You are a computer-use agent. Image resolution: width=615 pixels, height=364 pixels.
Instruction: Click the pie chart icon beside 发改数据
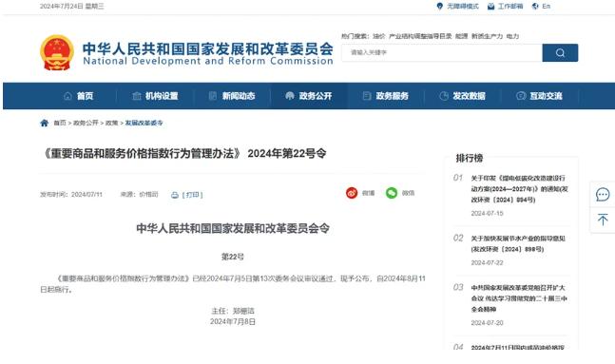click(x=444, y=96)
